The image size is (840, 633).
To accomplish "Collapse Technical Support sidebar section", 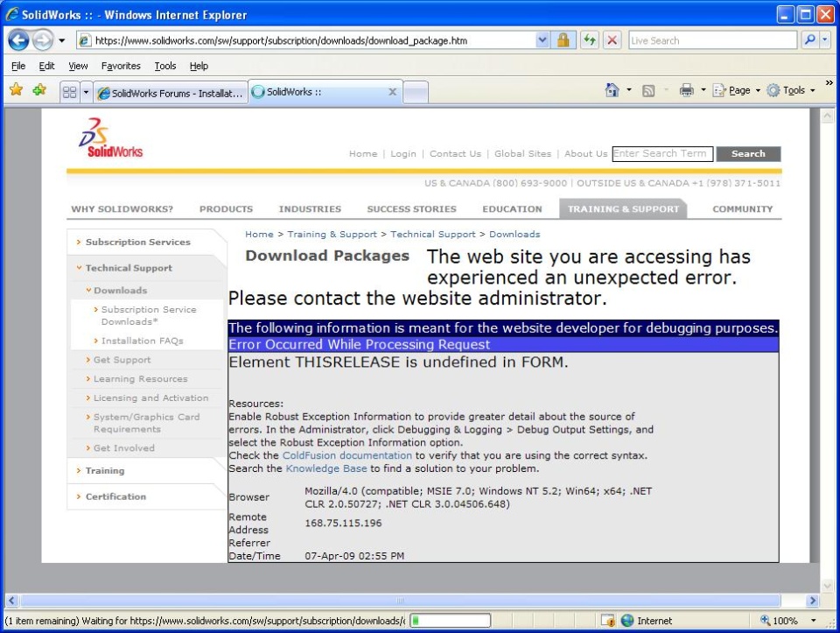I will pos(129,268).
